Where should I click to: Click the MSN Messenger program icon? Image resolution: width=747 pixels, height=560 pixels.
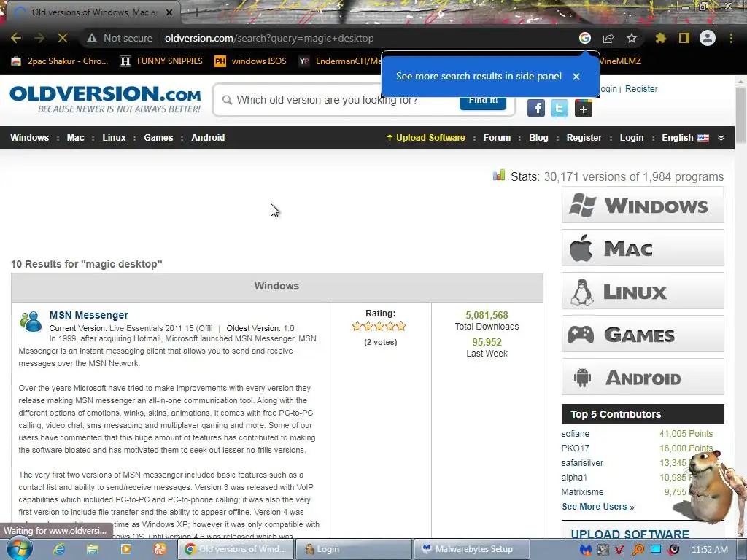click(x=31, y=322)
